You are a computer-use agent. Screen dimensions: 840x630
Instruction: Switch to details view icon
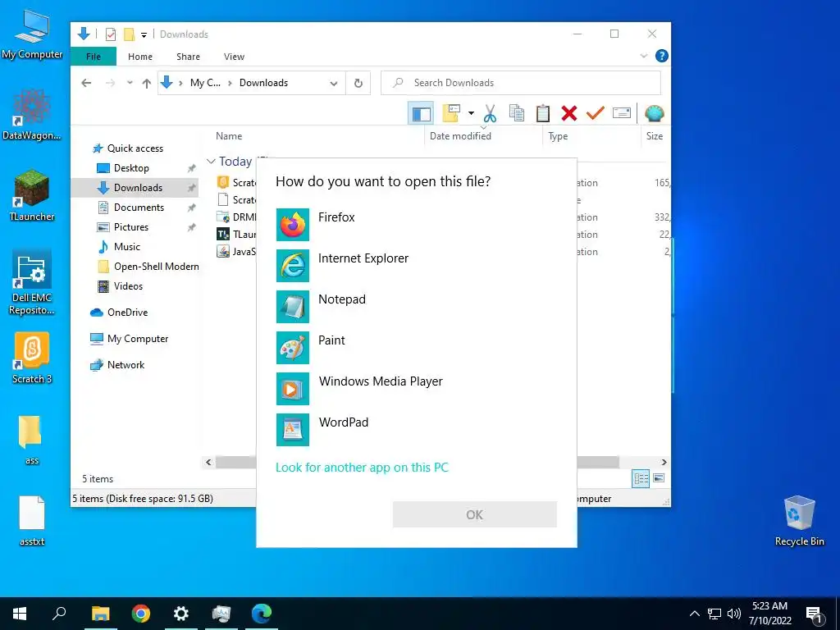pyautogui.click(x=641, y=478)
